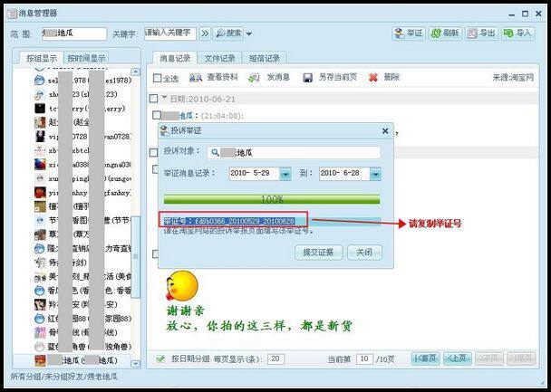Check the 全选 select-all checkbox
This screenshot has width=551, height=392.
[x=159, y=79]
